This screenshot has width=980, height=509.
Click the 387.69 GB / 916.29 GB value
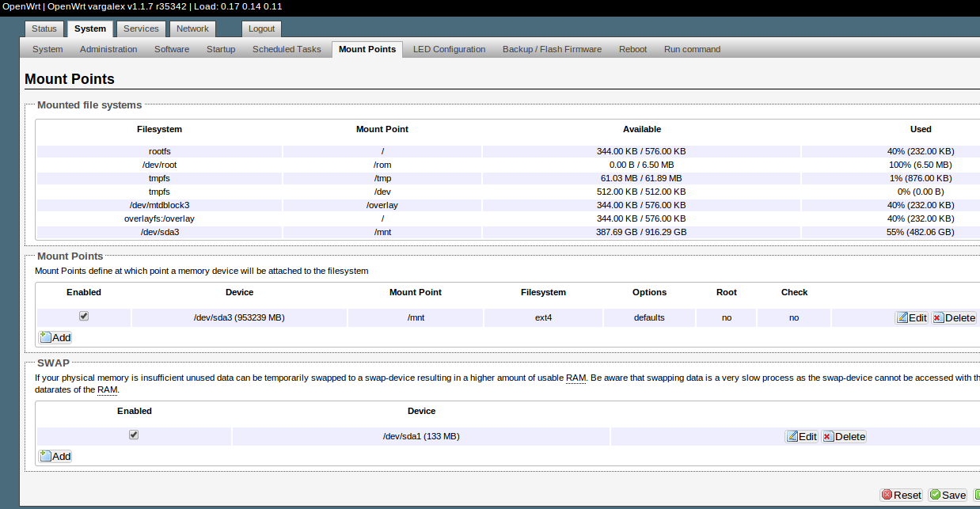[641, 232]
